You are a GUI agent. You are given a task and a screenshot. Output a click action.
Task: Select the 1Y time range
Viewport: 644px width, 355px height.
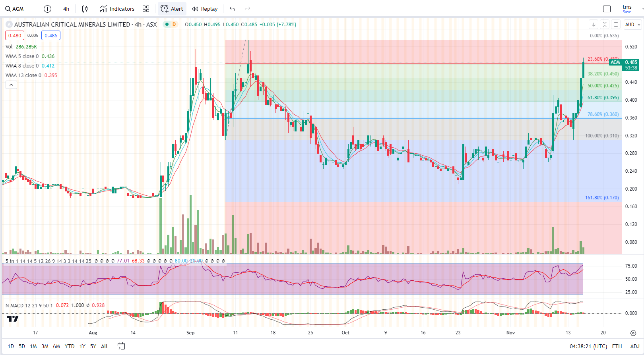pos(82,346)
